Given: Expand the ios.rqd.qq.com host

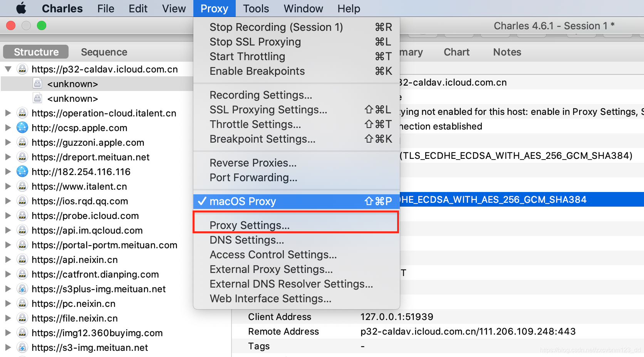Looking at the screenshot, I should (x=8, y=201).
